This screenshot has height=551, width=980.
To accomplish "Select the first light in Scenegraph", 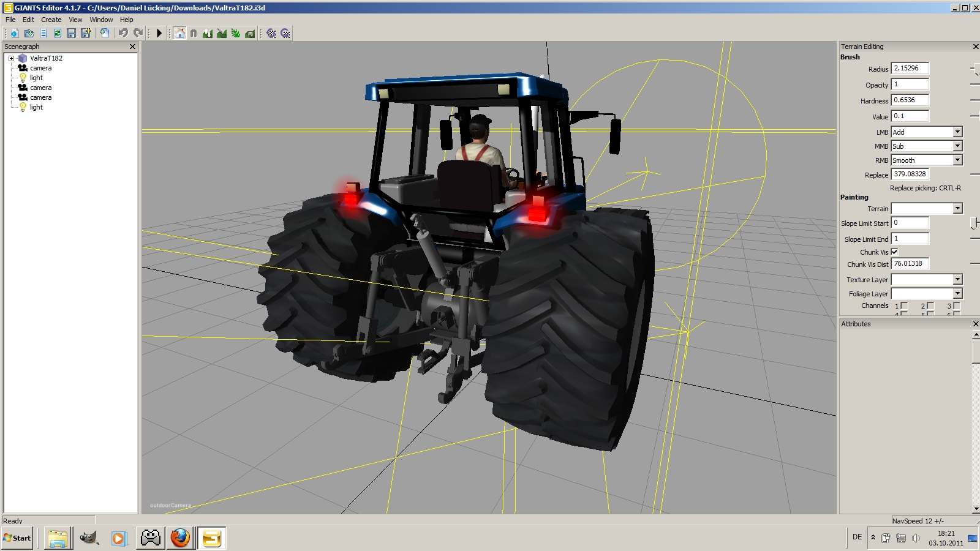I will (36, 78).
